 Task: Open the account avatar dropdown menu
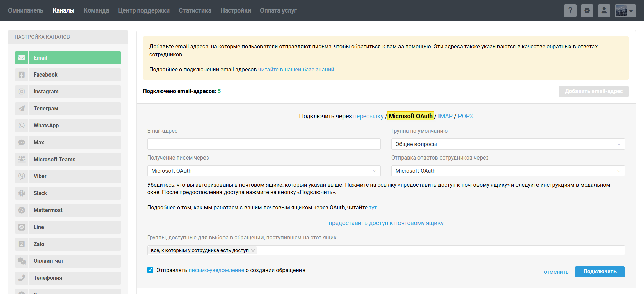pyautogui.click(x=625, y=10)
